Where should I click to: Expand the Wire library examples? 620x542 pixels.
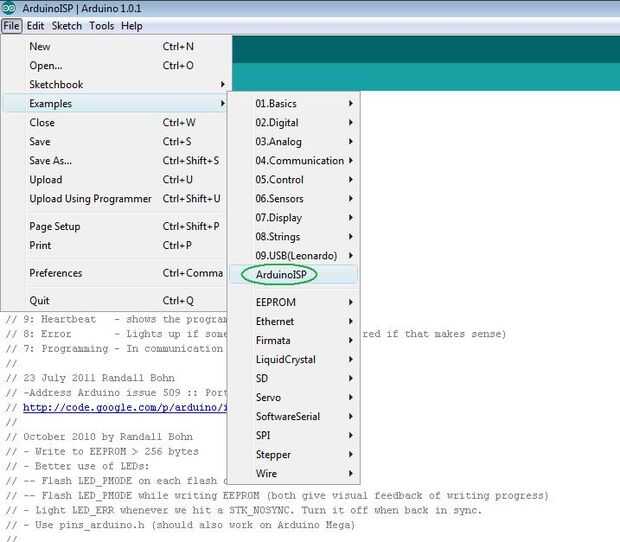coord(294,473)
